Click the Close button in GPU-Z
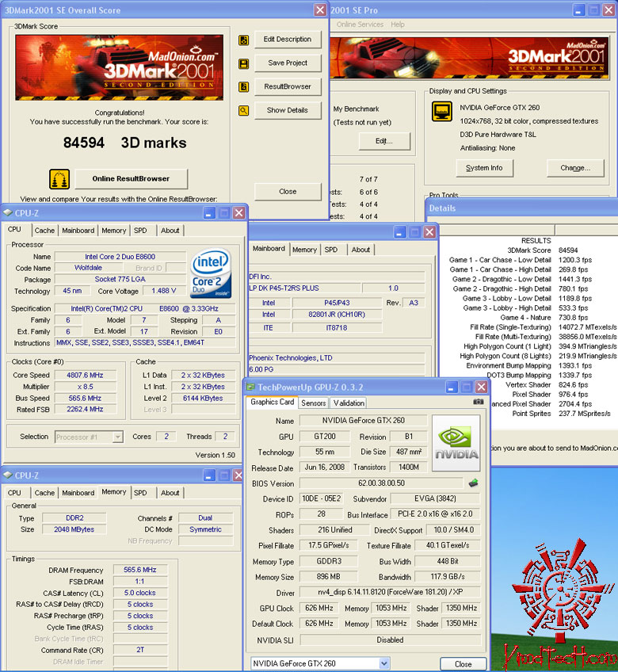Screen dimensions: 618x672 coord(463,664)
